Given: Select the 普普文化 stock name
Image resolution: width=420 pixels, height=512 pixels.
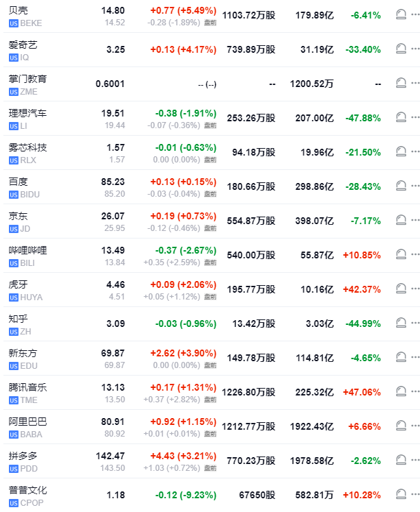Looking at the screenshot, I should [x=27, y=491].
